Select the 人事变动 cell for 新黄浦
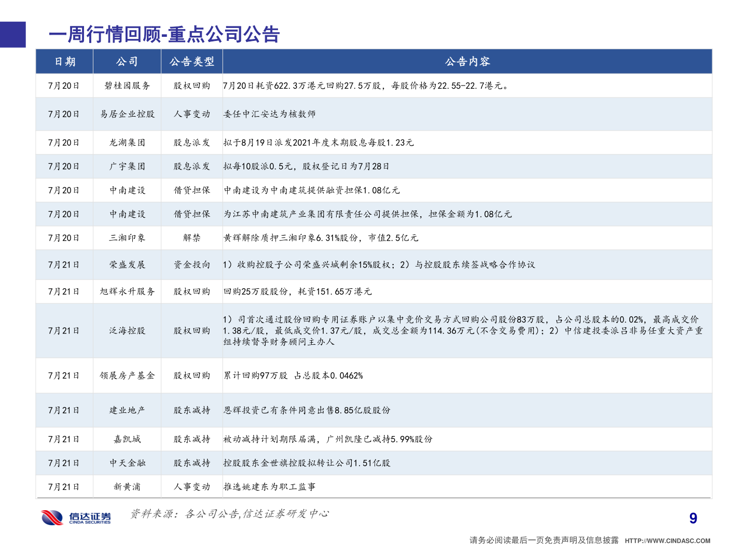The image size is (747, 560). [x=191, y=486]
